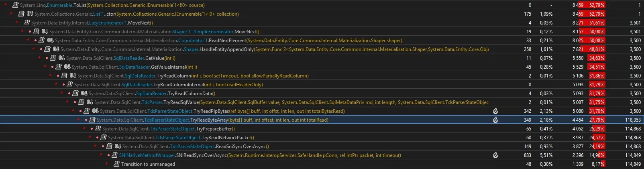Click method icon next to LazyEnumerator MoveNext
644x169 pixels.
point(27,23)
